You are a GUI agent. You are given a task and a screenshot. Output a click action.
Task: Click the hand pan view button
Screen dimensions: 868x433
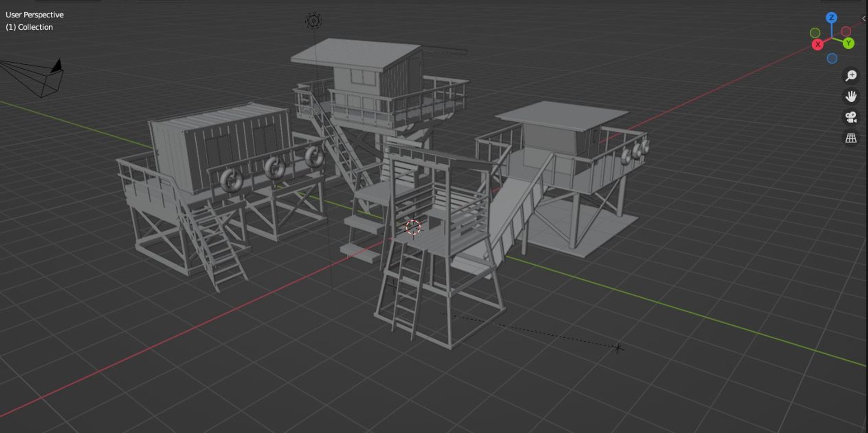[x=851, y=96]
